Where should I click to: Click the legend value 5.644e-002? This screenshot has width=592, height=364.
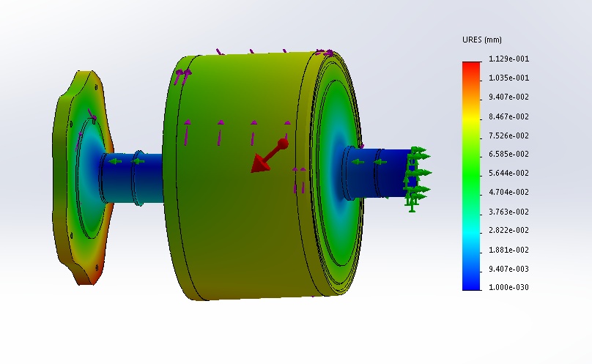pos(508,173)
